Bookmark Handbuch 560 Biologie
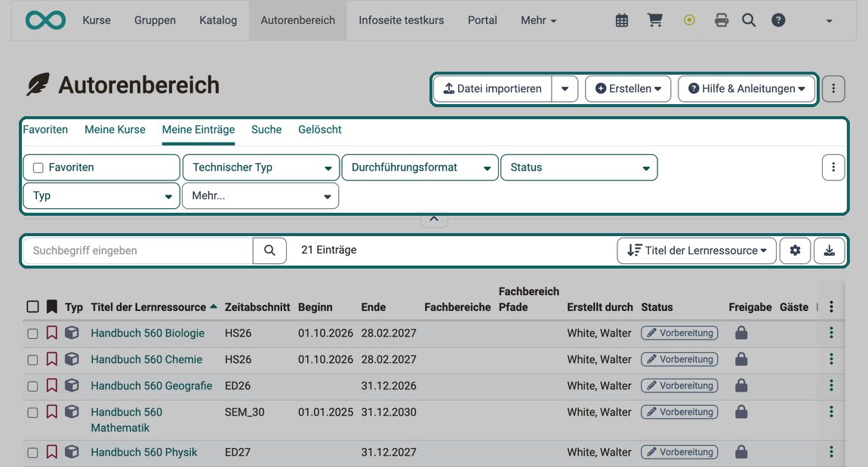 click(51, 333)
